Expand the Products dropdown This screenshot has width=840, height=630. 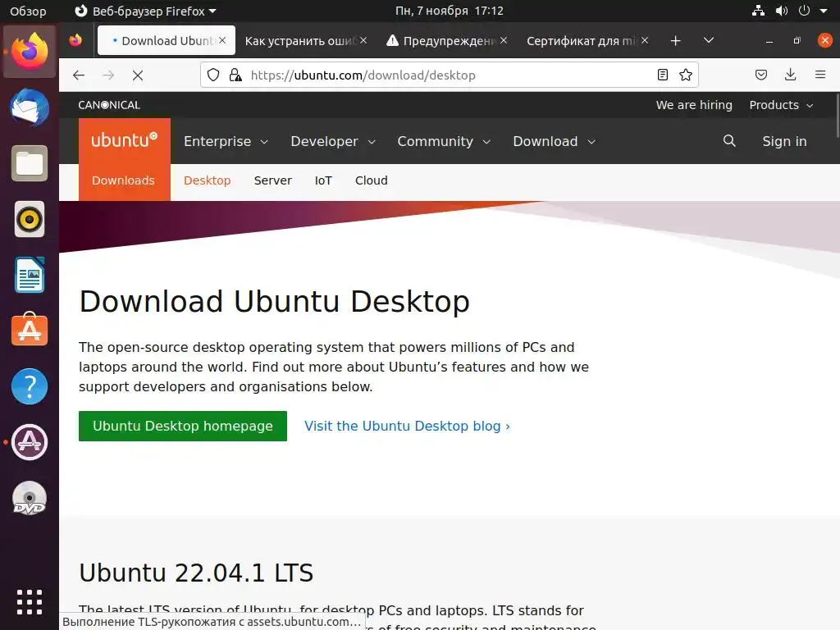coord(781,105)
